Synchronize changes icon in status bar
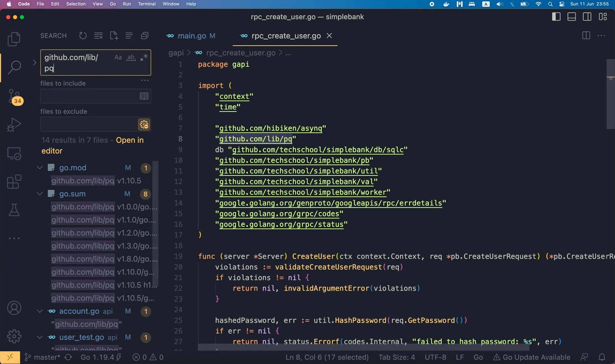This screenshot has height=364, width=615. pyautogui.click(x=68, y=357)
